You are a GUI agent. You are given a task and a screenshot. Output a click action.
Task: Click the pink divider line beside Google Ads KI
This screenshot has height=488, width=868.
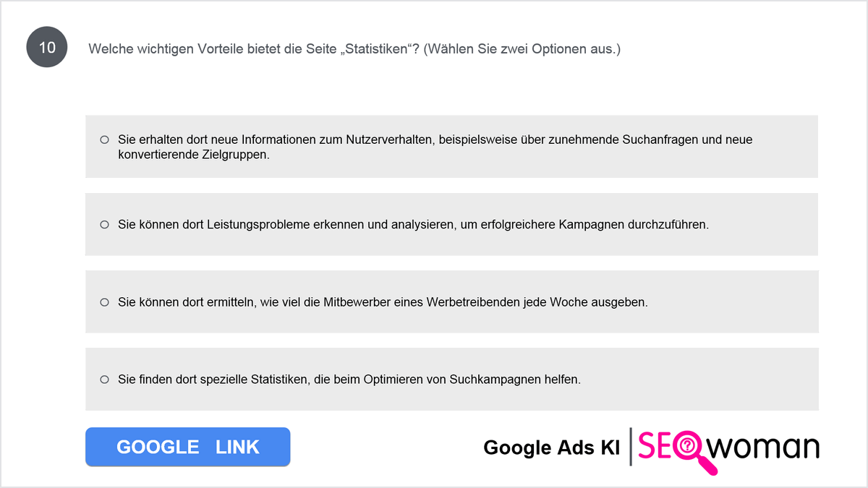coord(631,447)
